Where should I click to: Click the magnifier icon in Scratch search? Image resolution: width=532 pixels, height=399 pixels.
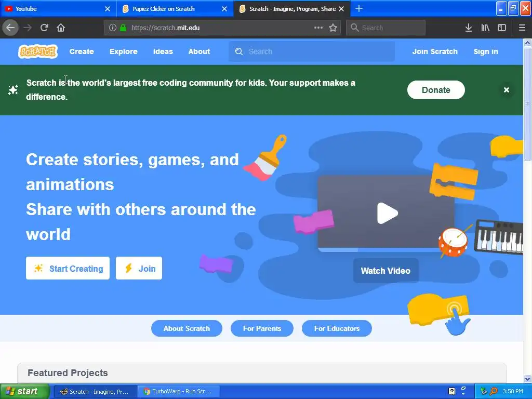pos(239,51)
